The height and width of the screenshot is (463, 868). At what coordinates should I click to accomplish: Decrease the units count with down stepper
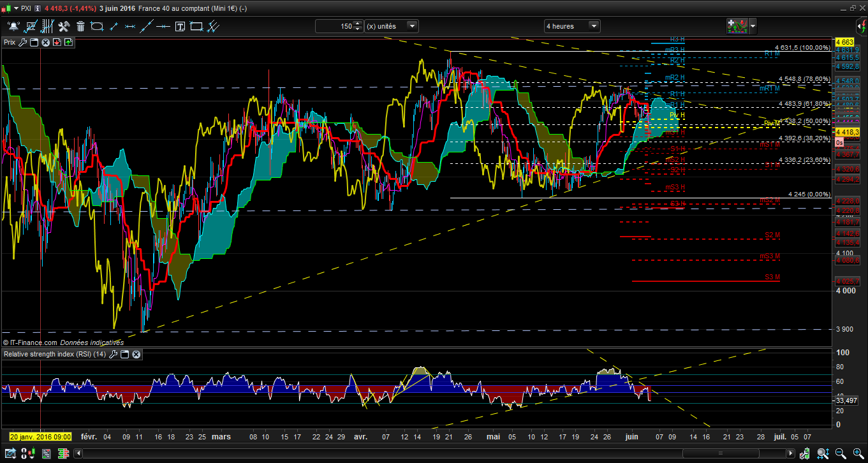click(358, 29)
